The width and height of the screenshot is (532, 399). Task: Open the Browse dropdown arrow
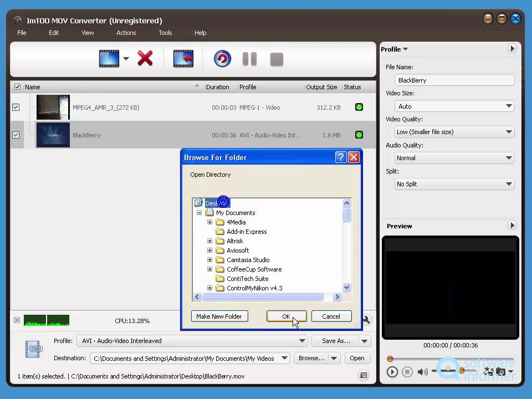coord(334,359)
